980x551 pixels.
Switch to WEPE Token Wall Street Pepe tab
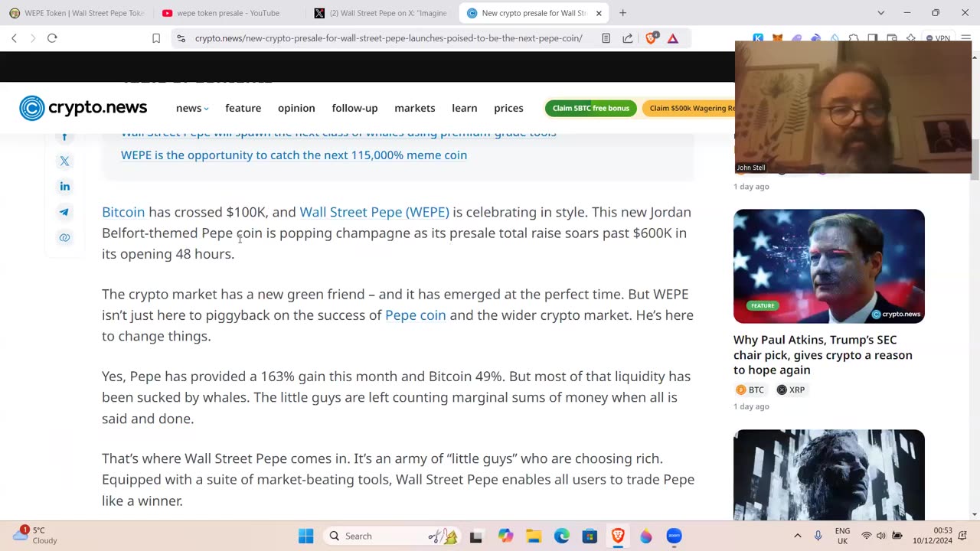point(77,13)
